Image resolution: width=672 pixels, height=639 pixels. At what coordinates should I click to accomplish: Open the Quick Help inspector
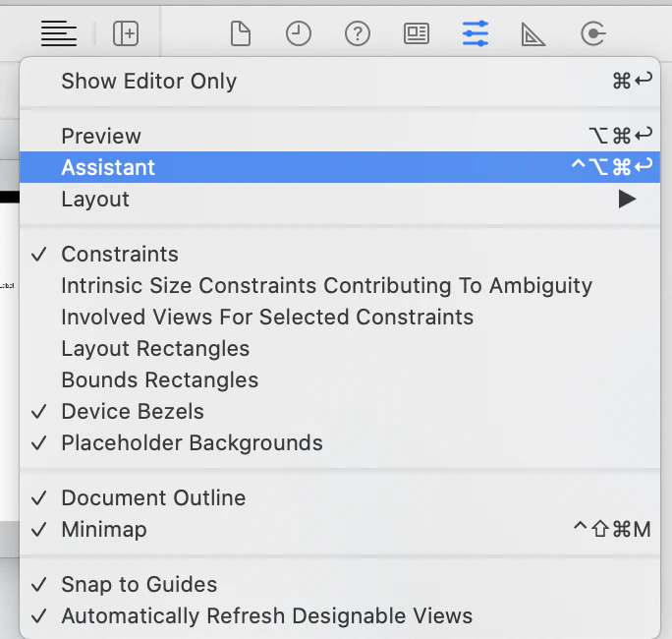coord(358,33)
